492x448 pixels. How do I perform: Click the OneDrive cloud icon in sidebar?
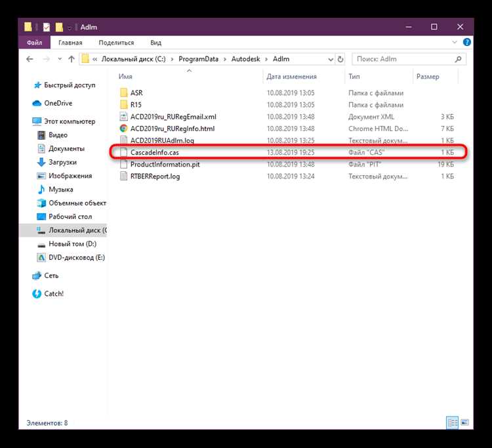[x=37, y=103]
